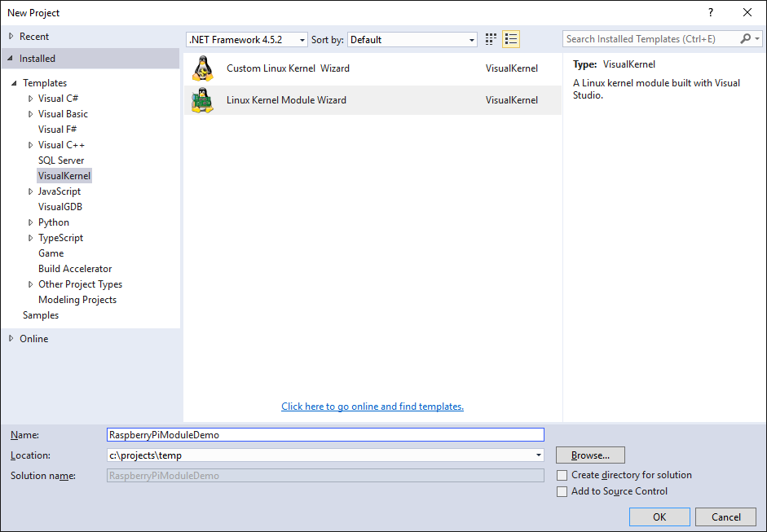Click the Linux Kernel Module Wizard penguin icon

point(203,99)
